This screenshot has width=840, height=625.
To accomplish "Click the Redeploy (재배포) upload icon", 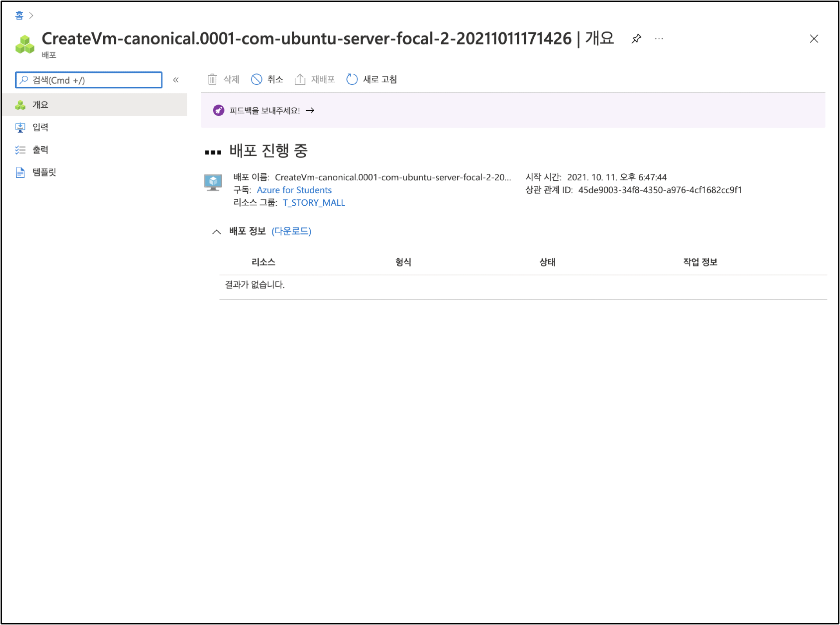I will (x=300, y=79).
